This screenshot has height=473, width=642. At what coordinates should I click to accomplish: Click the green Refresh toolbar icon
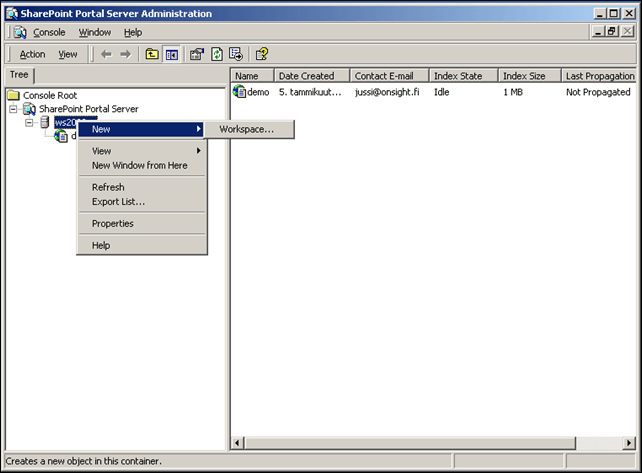(217, 54)
